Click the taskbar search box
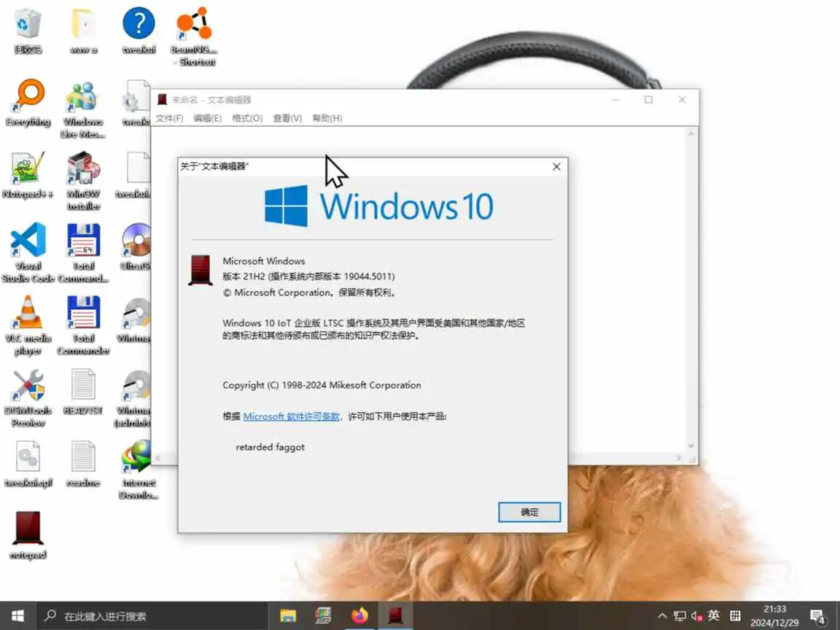Viewport: 840px width, 630px height. pyautogui.click(x=151, y=616)
